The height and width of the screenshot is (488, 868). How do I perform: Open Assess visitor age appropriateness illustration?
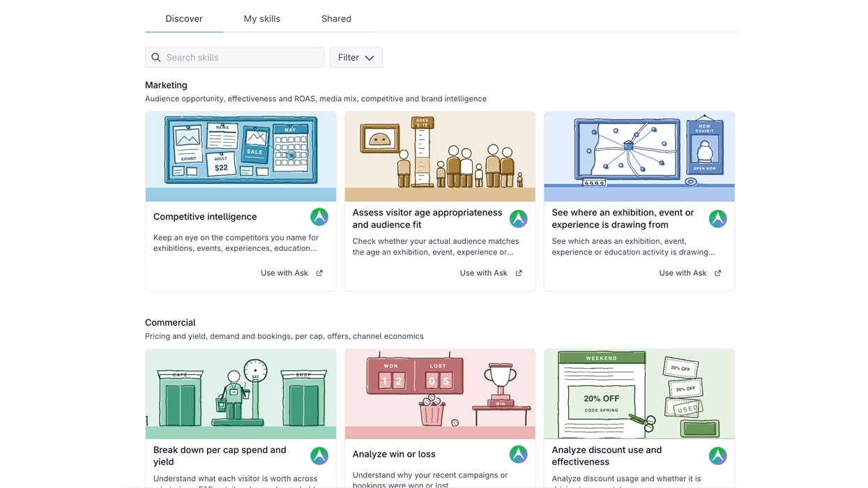440,156
